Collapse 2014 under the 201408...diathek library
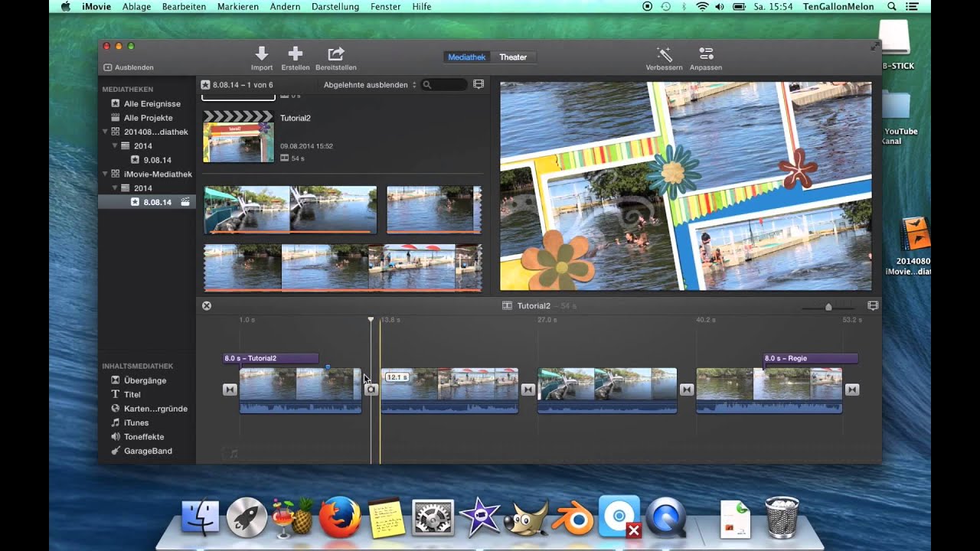Viewport: 980px width, 551px height. [115, 145]
